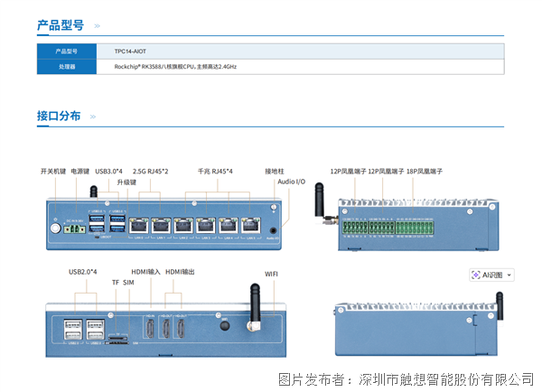This screenshot has width=542, height=392.
Task: Click the Rockchip RK3588 processor description
Action: tap(175, 66)
